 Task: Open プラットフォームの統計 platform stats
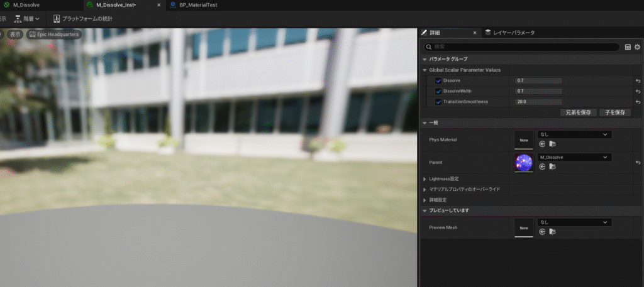(82, 19)
